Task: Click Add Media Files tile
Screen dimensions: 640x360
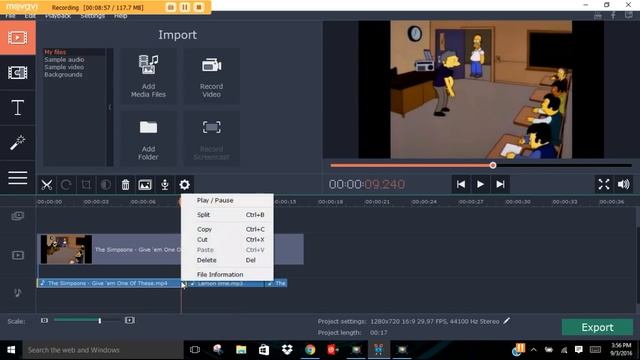Action: (148, 76)
